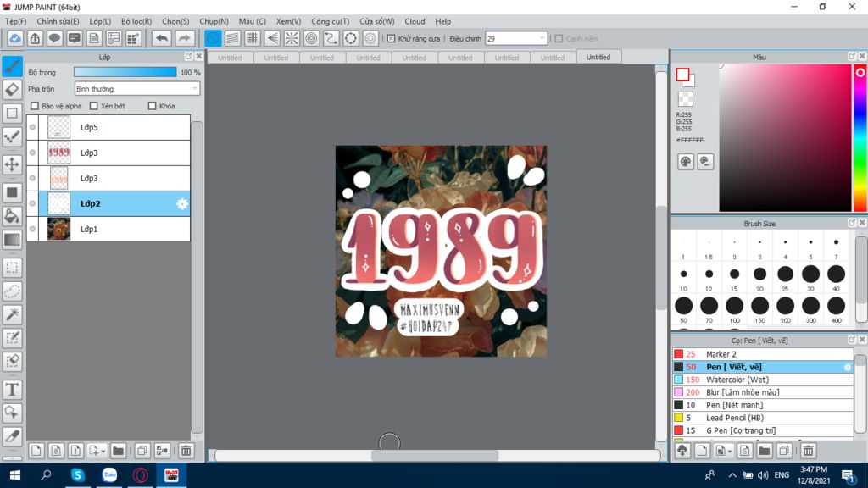Hide the Lớp5 layer
This screenshot has width=868, height=488.
33,127
